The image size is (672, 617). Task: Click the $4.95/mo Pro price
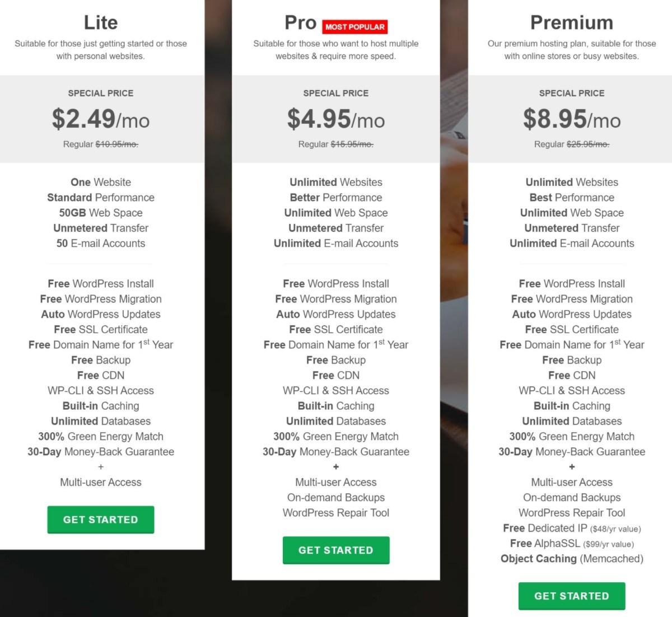[x=336, y=119]
